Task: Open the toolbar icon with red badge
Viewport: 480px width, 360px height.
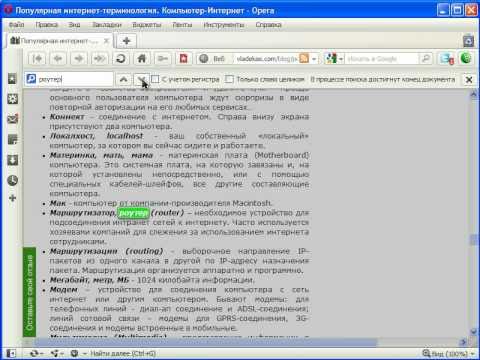Action: [x=446, y=59]
